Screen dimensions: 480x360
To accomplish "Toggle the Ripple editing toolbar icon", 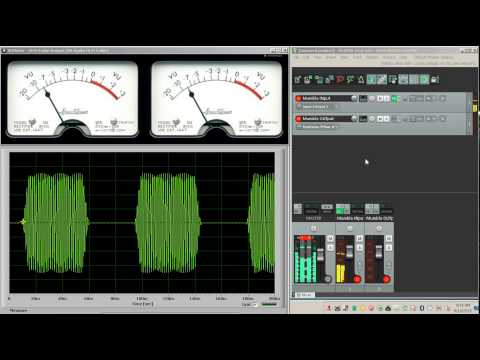I will (x=393, y=79).
